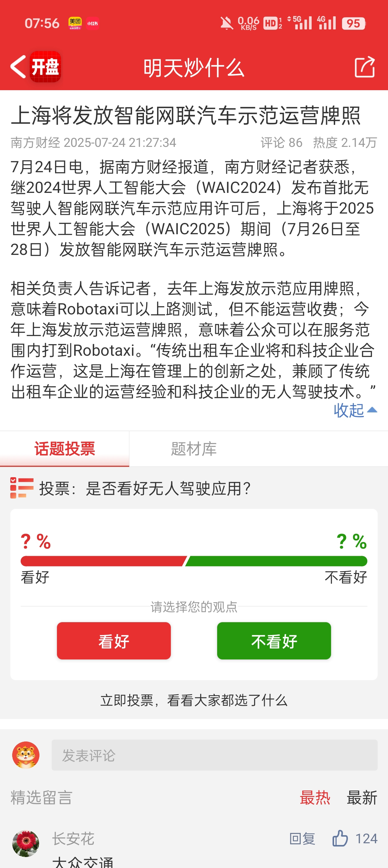The image size is (388, 868).
Task: Sort comments by 最新
Action: [362, 798]
